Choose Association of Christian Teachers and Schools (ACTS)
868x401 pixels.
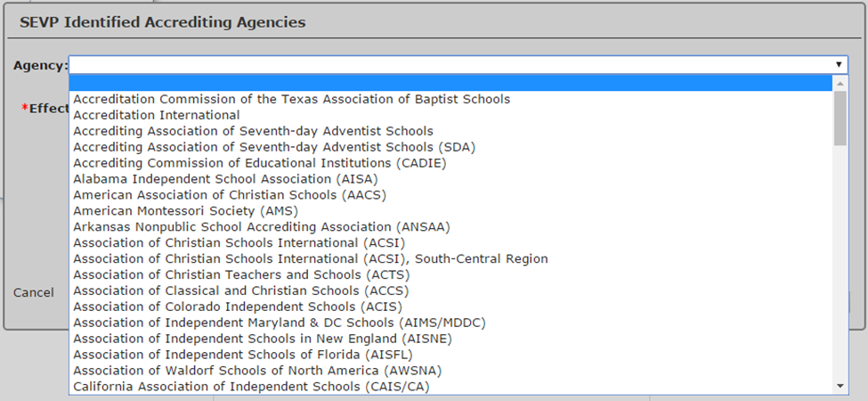pos(241,275)
